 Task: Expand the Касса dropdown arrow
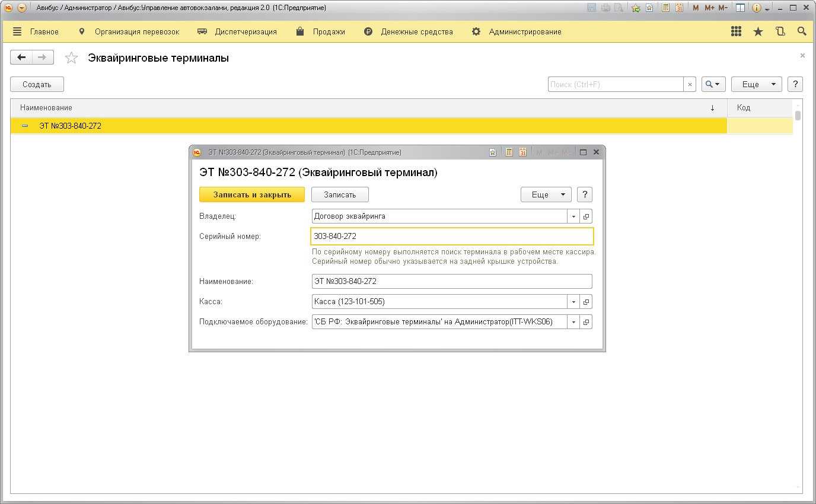[573, 302]
